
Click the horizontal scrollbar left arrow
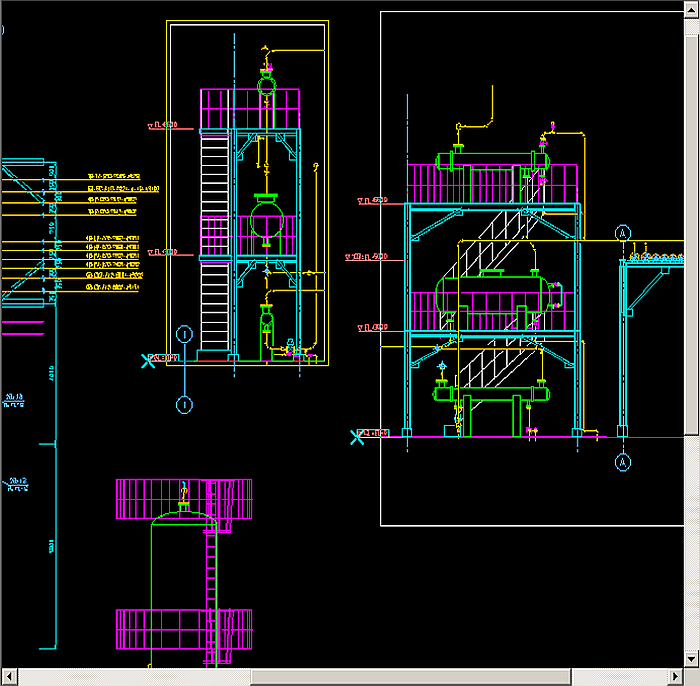click(8, 677)
